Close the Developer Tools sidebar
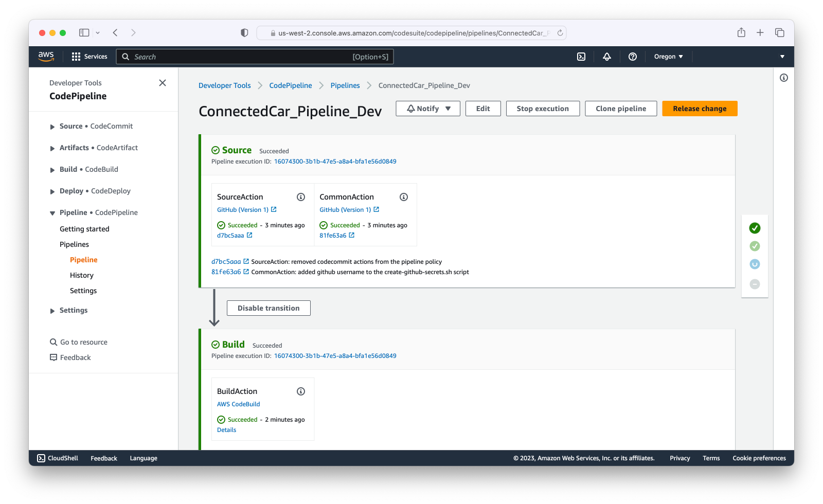The height and width of the screenshot is (504, 823). click(x=163, y=83)
